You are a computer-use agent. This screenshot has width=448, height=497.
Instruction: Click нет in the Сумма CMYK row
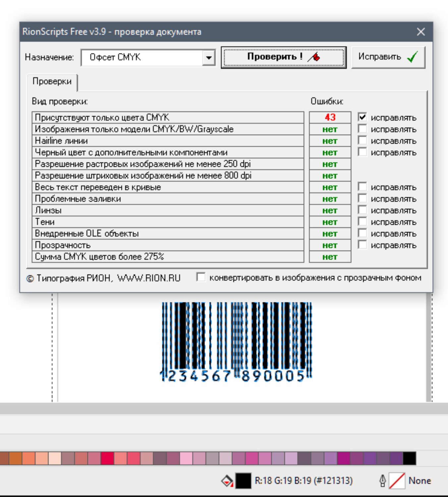[x=330, y=257]
